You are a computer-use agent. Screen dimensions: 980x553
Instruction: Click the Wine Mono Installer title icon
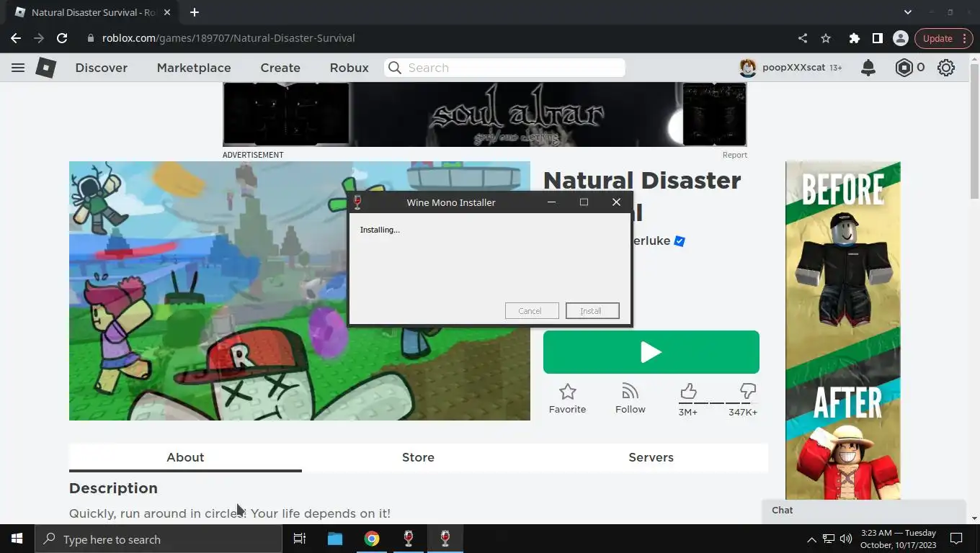[357, 202]
